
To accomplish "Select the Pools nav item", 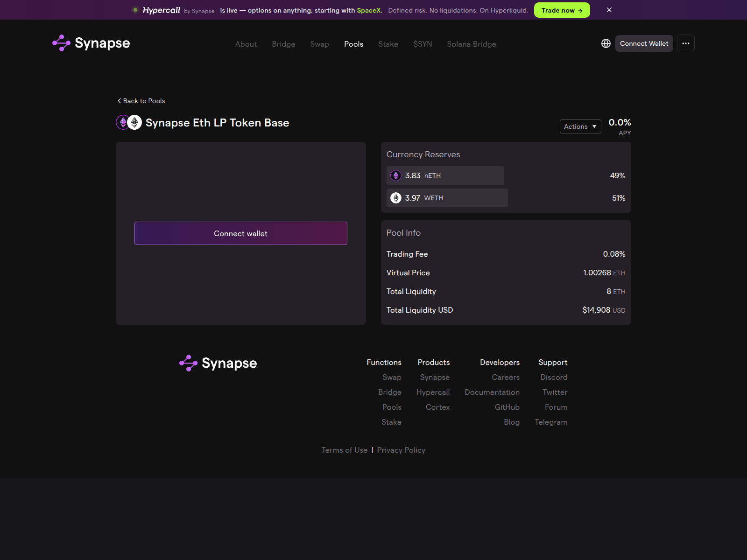I will (x=354, y=44).
